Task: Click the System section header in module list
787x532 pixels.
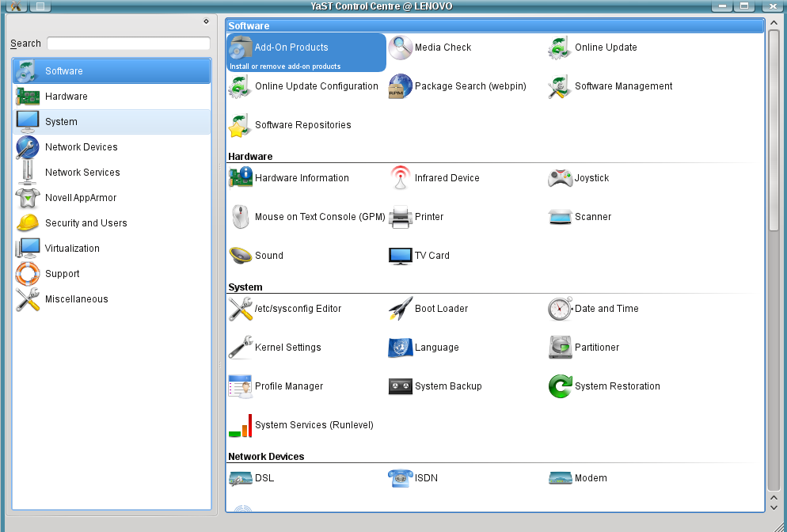Action: pos(245,287)
